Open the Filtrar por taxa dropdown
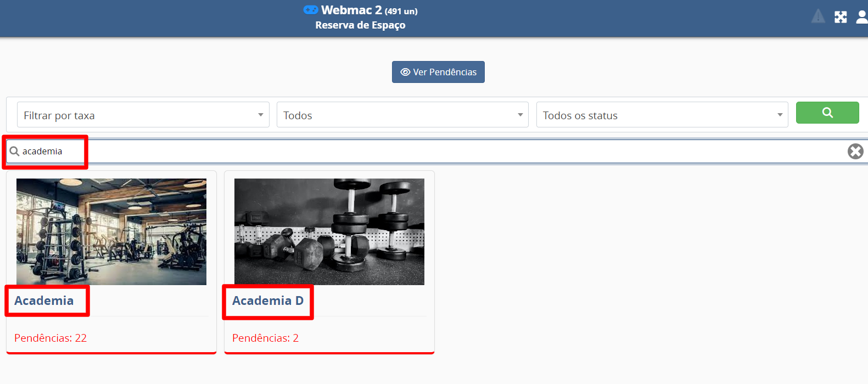The image size is (868, 384). (x=143, y=115)
